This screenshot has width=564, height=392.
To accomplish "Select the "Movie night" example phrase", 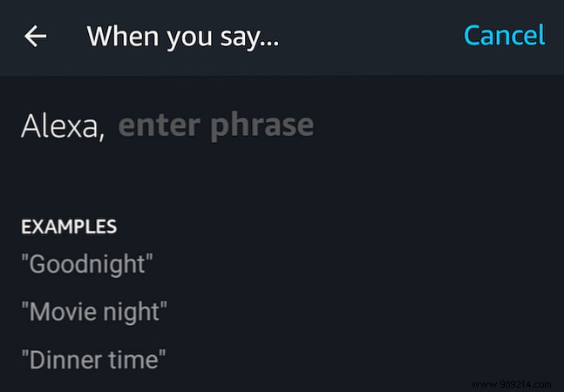I will pyautogui.click(x=94, y=312).
